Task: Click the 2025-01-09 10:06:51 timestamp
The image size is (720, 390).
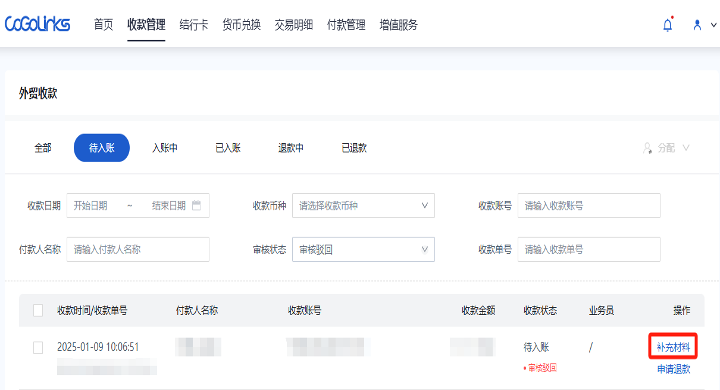Action: 98,347
